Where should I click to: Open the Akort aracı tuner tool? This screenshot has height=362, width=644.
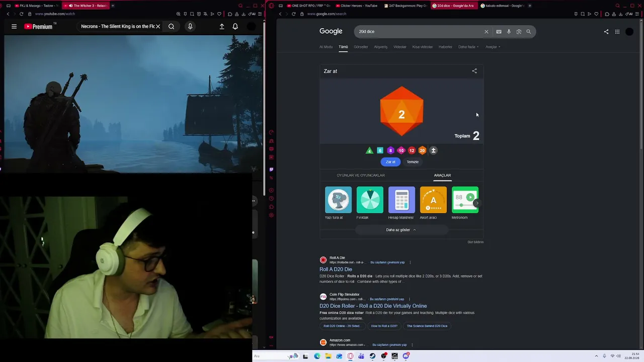[x=433, y=203]
